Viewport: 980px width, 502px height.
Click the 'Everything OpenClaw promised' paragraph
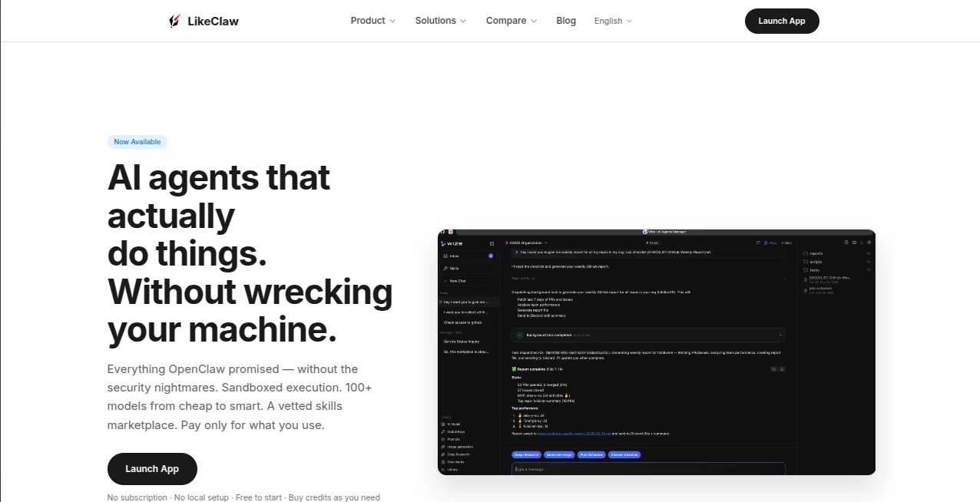tap(240, 397)
